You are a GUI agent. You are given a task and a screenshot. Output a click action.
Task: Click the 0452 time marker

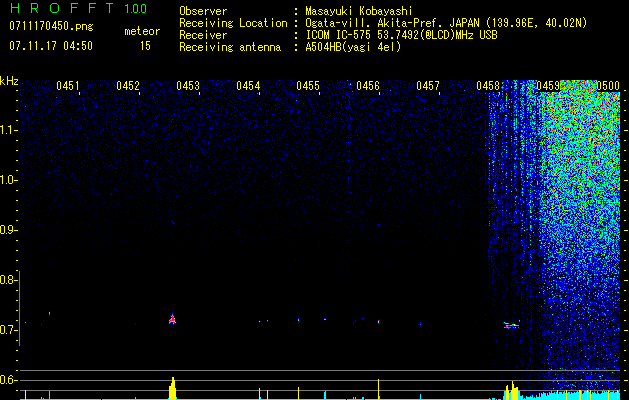click(x=128, y=86)
